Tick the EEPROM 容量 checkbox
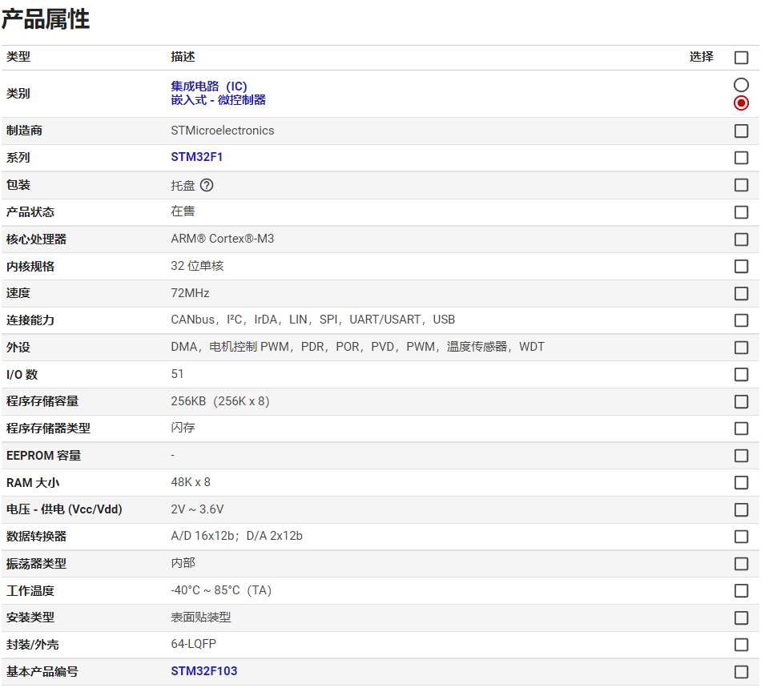773x700 pixels. click(741, 456)
